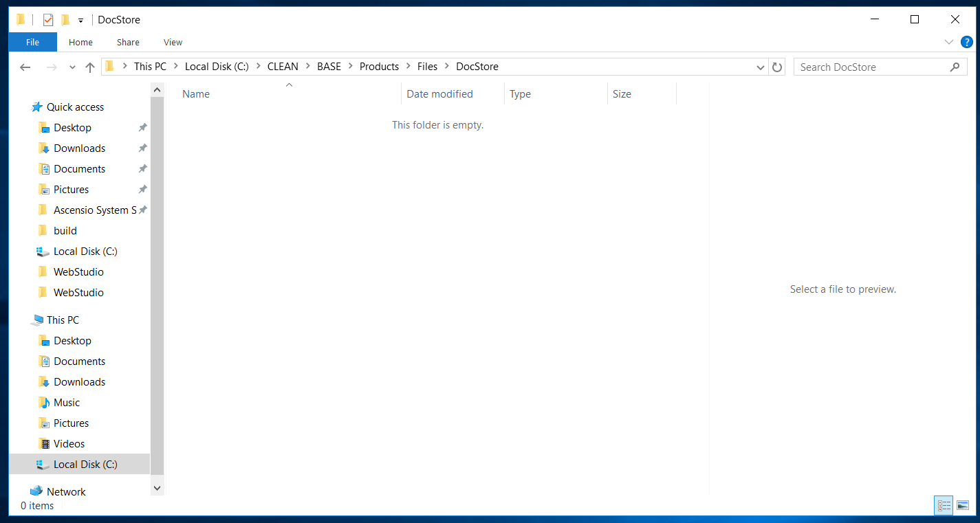Open the build folder in Quick access
The image size is (980, 523).
click(65, 231)
